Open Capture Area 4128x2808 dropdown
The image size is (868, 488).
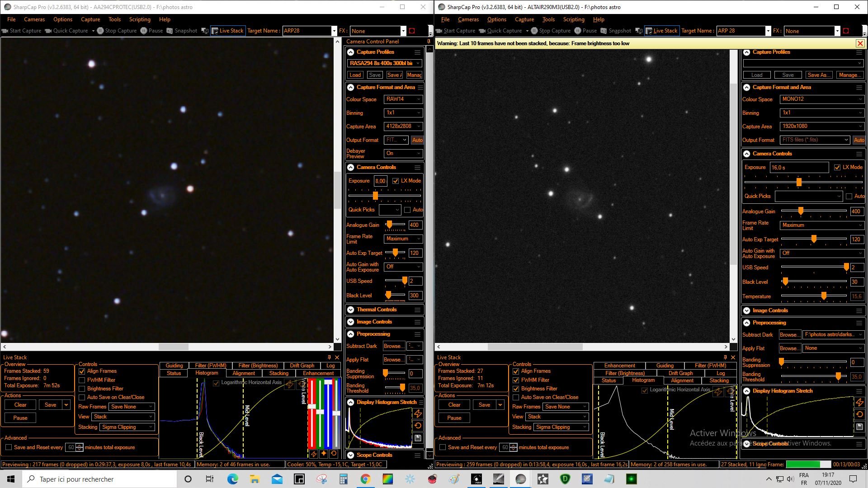pos(403,127)
